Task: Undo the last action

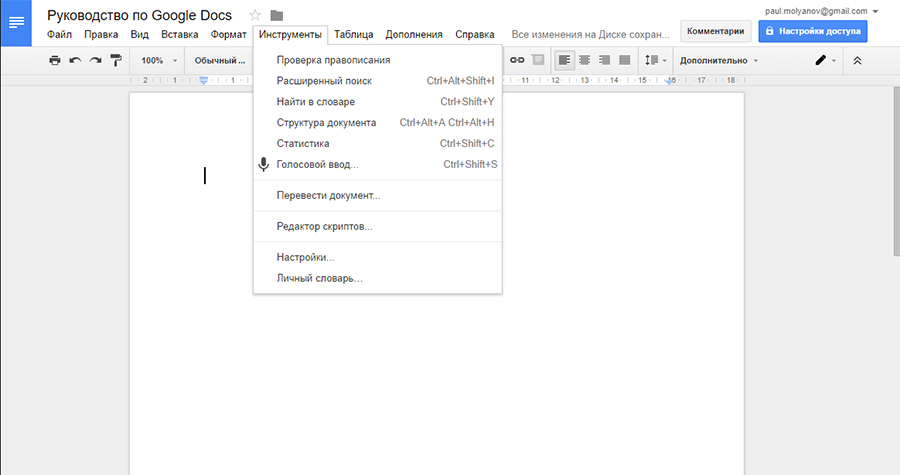Action: pyautogui.click(x=75, y=60)
